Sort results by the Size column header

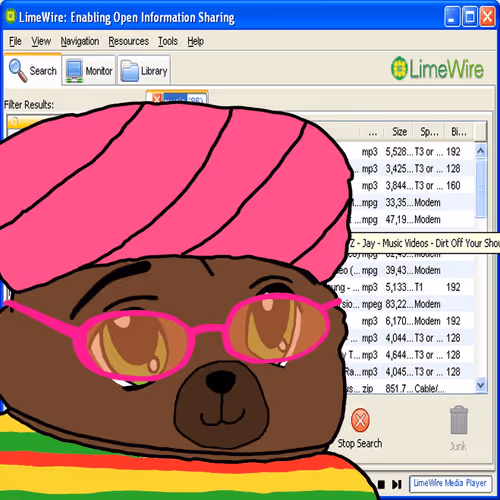399,132
